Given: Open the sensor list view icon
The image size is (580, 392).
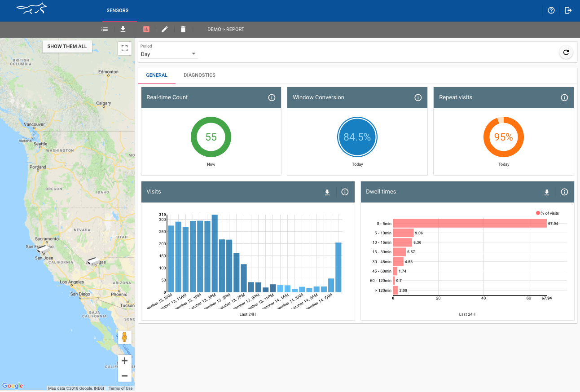Looking at the screenshot, I should click(x=105, y=29).
